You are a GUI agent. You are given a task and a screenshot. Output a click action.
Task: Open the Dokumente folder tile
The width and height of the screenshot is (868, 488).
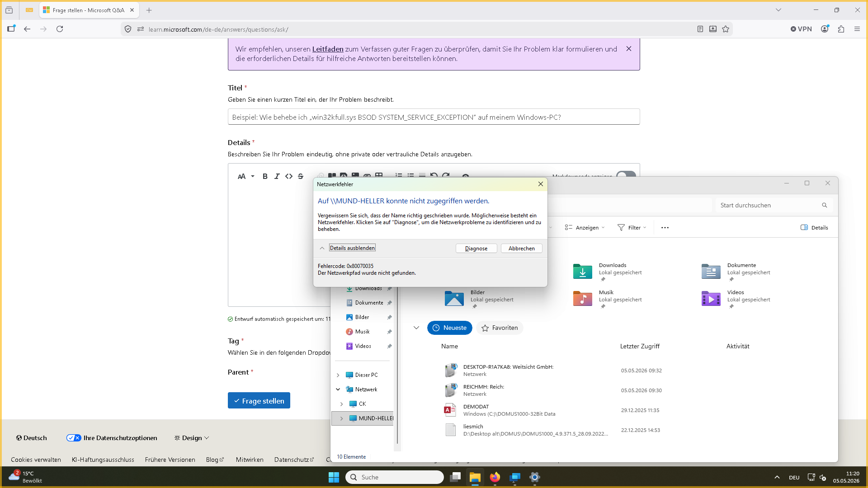tap(736, 271)
